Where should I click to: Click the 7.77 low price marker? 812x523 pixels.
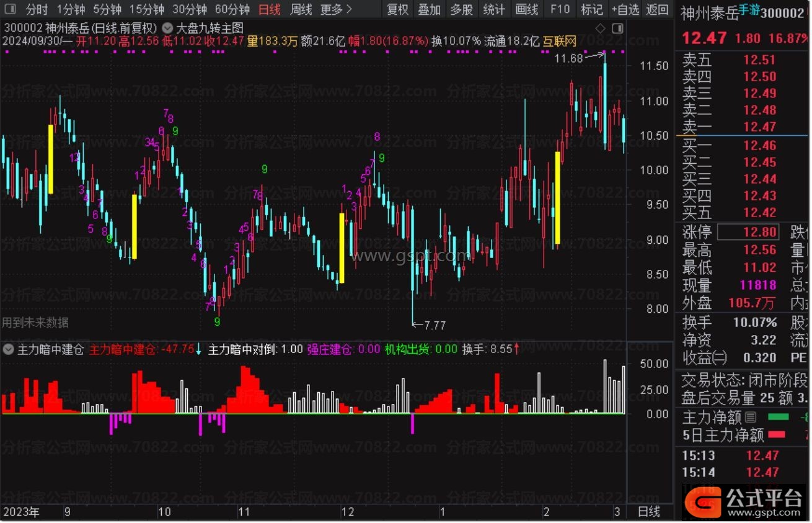[435, 324]
